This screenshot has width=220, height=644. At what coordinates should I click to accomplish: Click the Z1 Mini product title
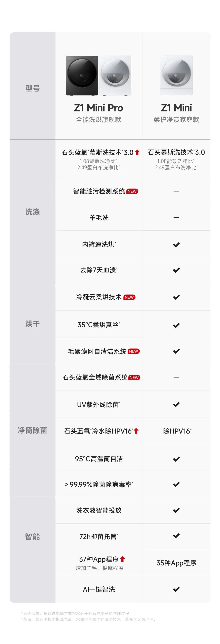tap(176, 108)
